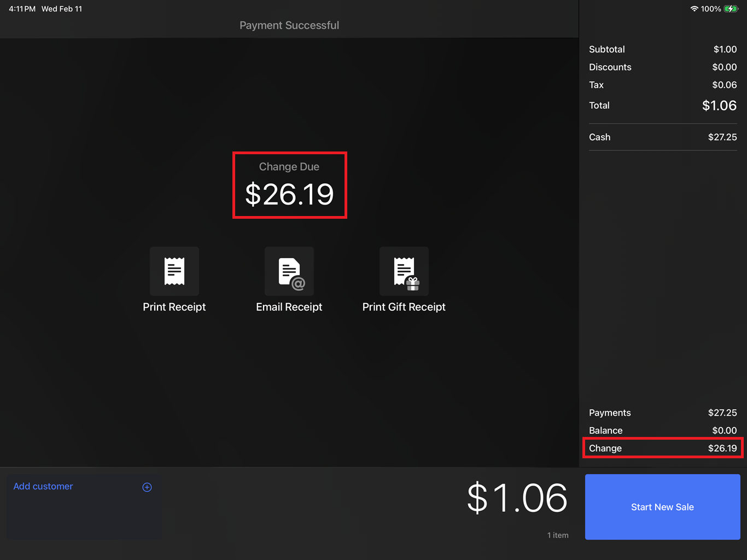This screenshot has width=747, height=560.
Task: Click the Wed Feb 11 date
Action: coord(62,9)
